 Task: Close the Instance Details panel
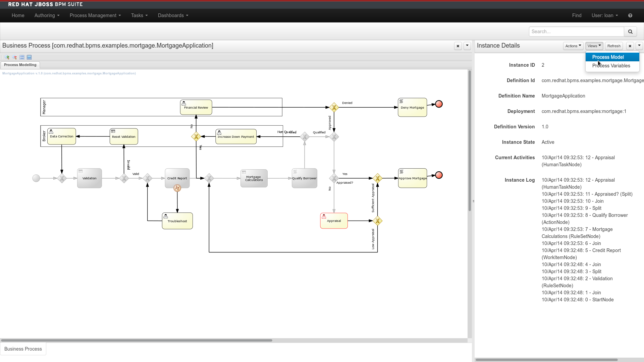pos(630,46)
